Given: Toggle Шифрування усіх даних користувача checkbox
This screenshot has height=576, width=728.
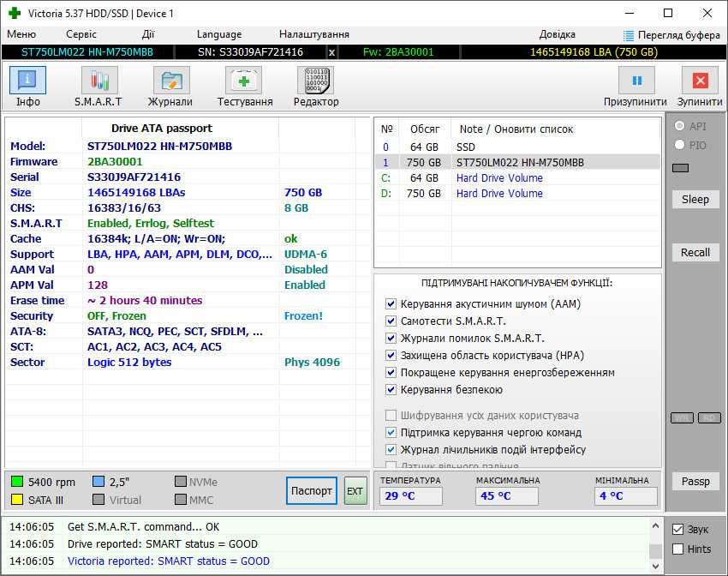Looking at the screenshot, I should click(x=391, y=415).
